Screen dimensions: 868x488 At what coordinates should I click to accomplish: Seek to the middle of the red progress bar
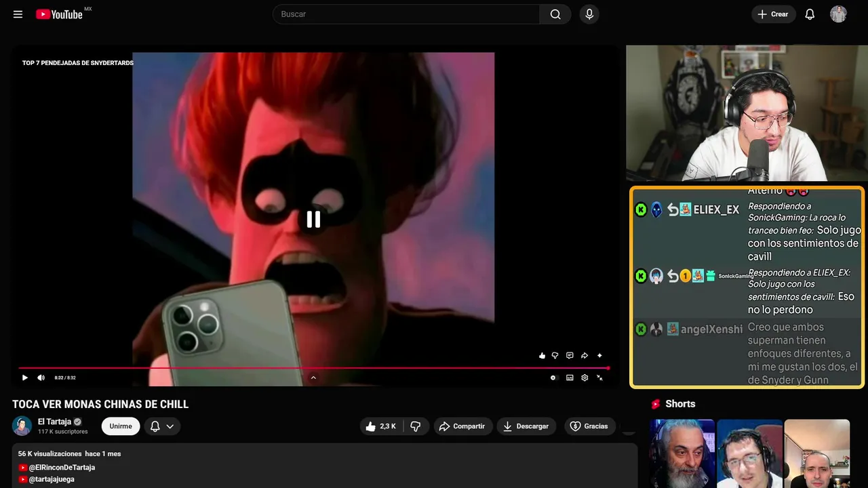(313, 368)
